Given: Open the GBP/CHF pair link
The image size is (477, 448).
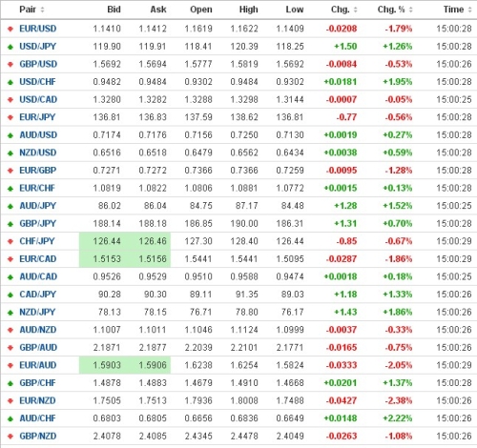Looking at the screenshot, I should pyautogui.click(x=37, y=383).
